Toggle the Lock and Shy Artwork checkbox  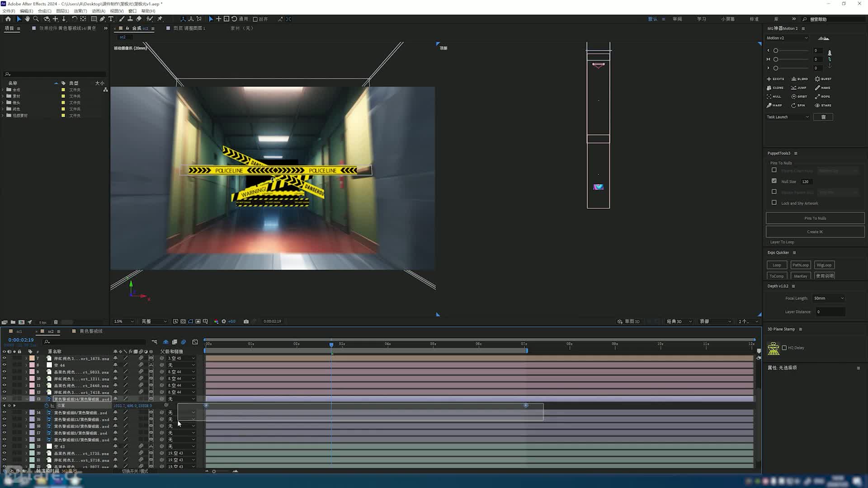(774, 202)
